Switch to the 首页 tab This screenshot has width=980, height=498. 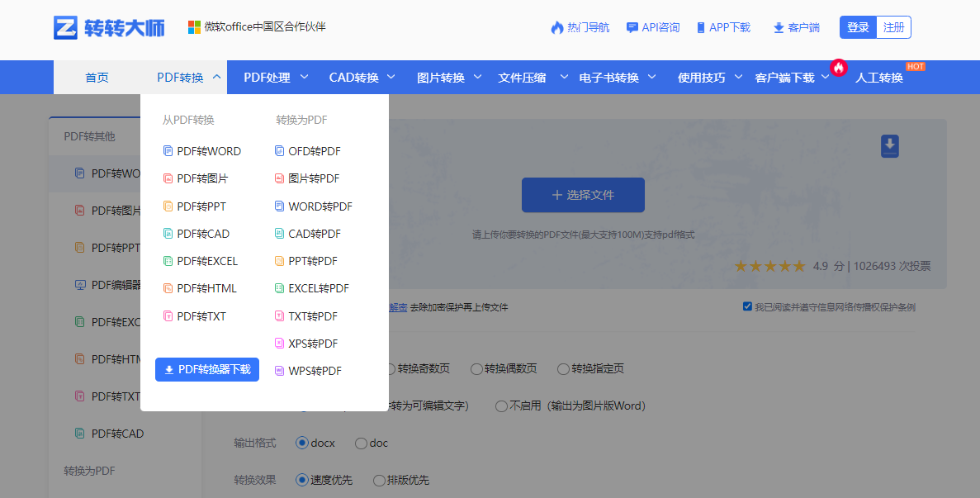(x=97, y=77)
